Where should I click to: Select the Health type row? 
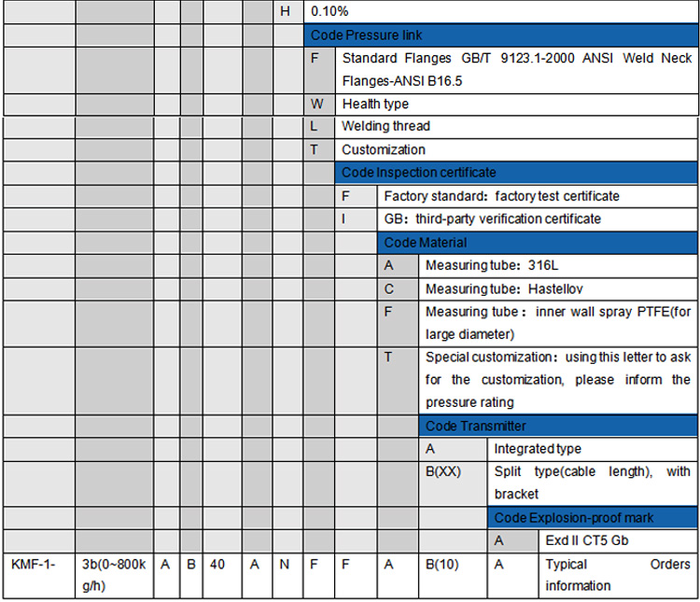375,104
